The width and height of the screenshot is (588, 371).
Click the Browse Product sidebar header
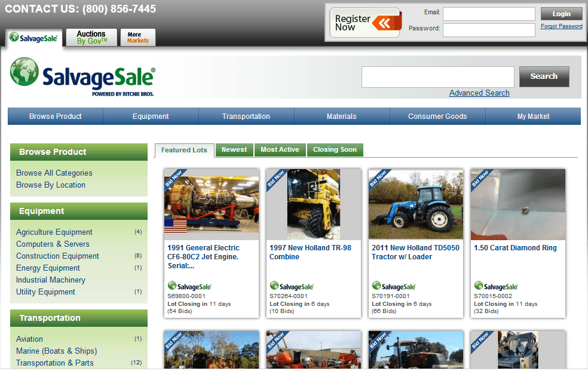click(x=79, y=152)
